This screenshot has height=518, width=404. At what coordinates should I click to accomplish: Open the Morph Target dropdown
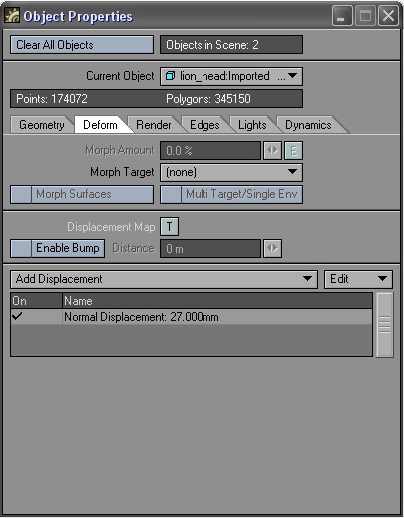click(x=231, y=172)
